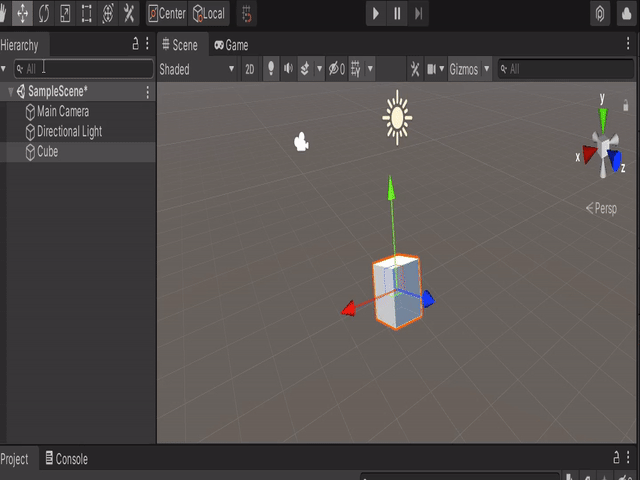The width and height of the screenshot is (640, 480).
Task: Click the orientation gizmo Y cone
Action: tap(603, 120)
